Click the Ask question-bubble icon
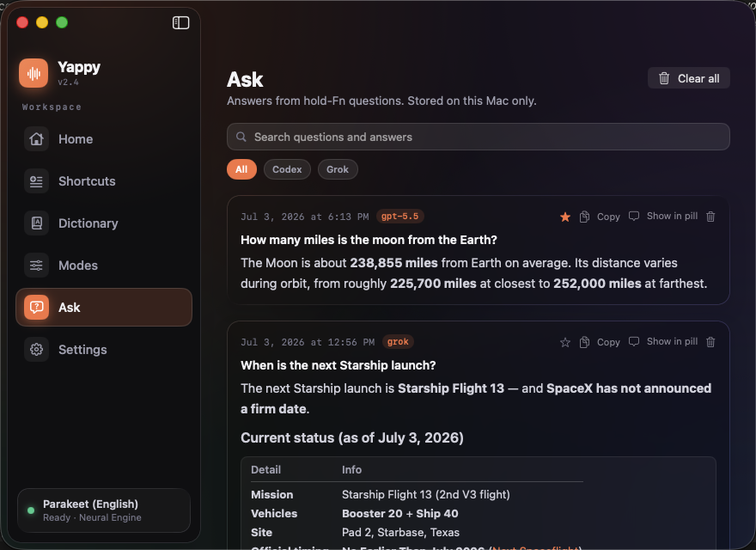This screenshot has width=756, height=550. pos(36,308)
